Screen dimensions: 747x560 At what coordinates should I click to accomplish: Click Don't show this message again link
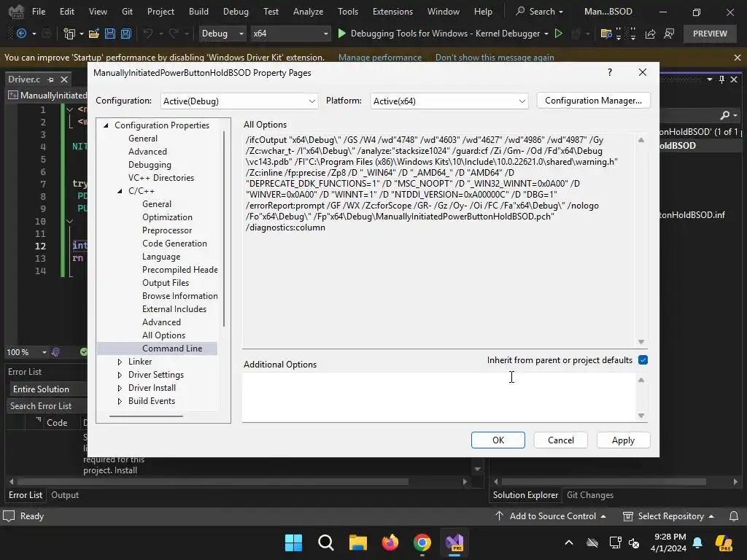(495, 58)
